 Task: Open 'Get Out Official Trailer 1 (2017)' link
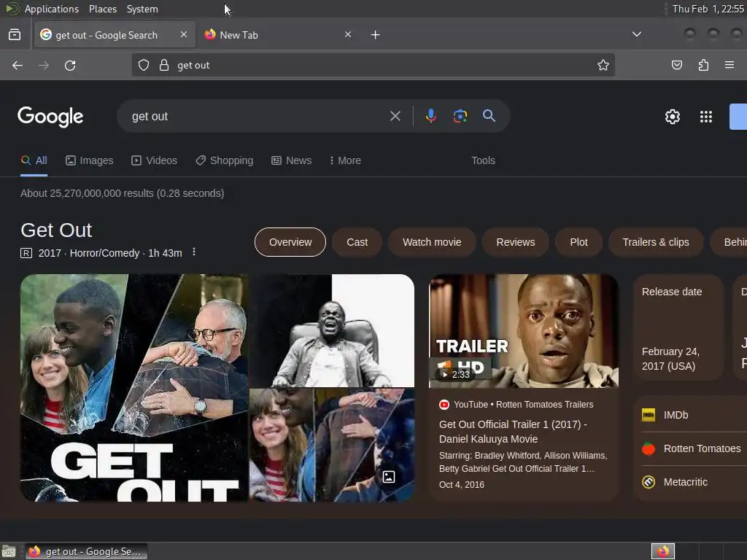coord(513,432)
